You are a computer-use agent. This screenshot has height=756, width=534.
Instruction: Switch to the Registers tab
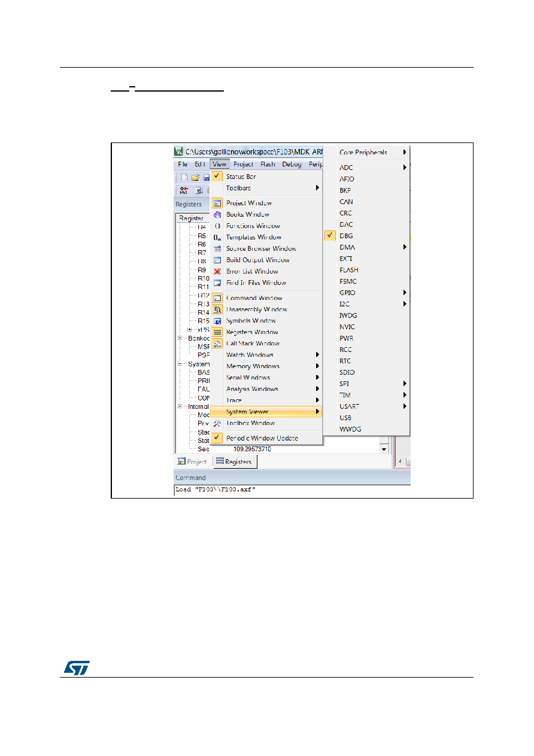coord(234,462)
